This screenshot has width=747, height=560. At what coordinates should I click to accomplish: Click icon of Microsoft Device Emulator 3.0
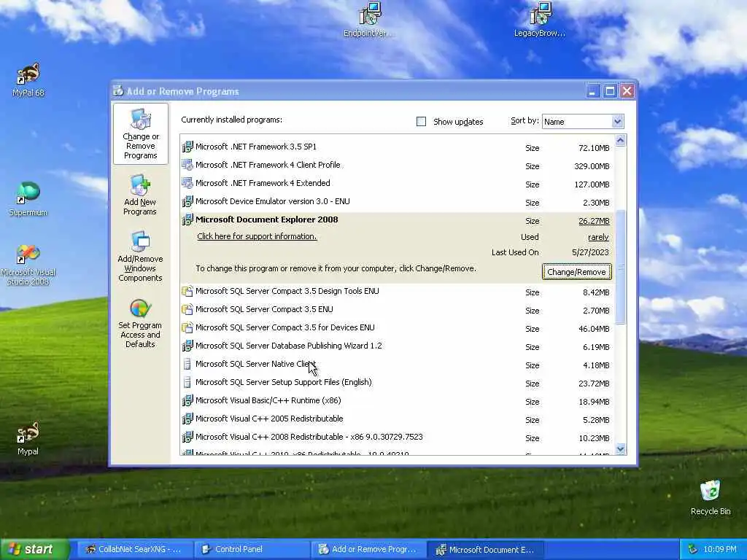pos(187,201)
